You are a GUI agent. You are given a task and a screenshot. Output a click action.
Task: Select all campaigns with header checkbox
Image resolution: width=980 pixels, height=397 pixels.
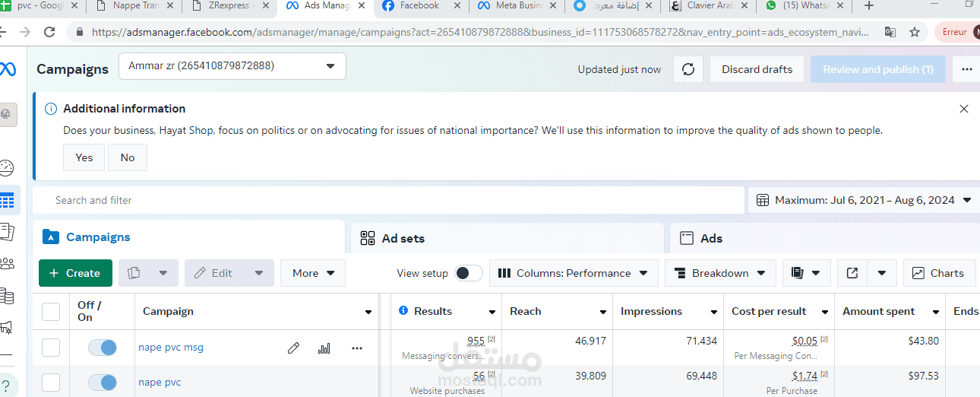click(51, 312)
